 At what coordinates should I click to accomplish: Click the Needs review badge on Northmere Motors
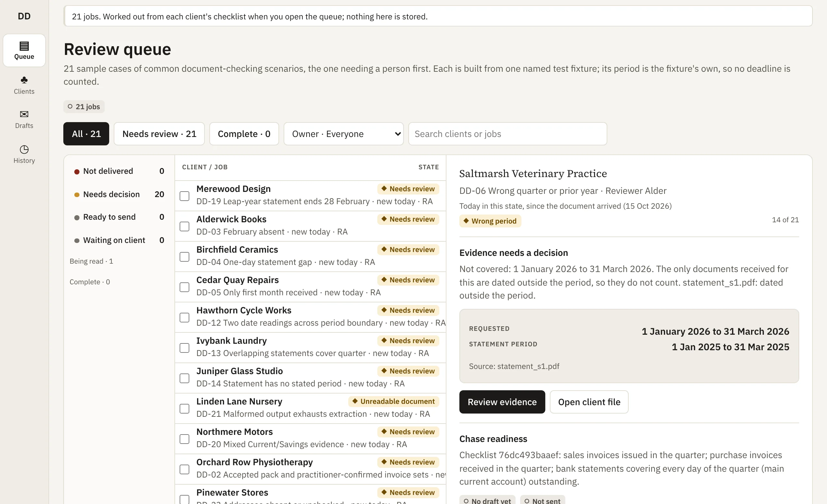[x=408, y=432]
